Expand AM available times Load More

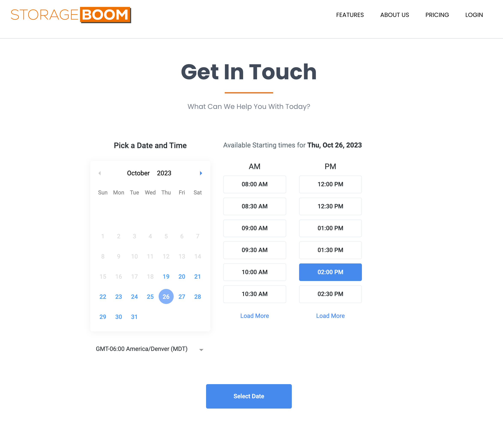pyautogui.click(x=254, y=316)
